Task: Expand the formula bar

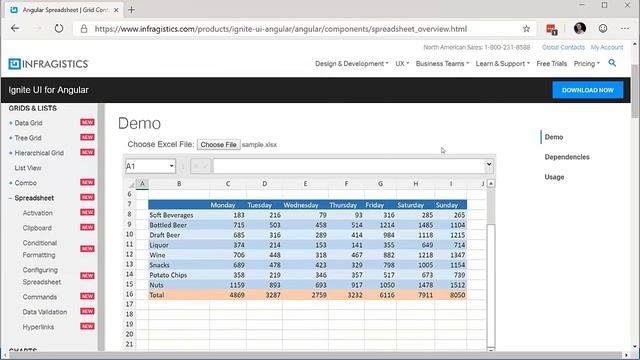Action: click(489, 164)
